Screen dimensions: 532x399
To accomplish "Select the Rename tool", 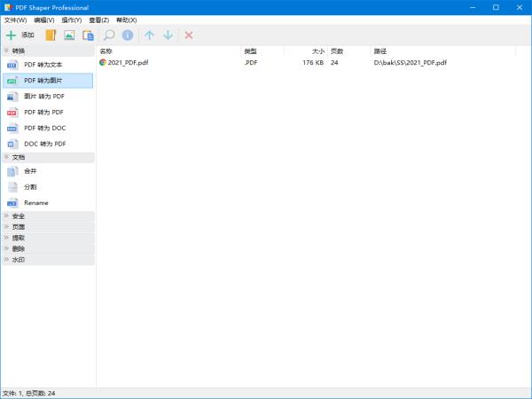I will (x=48, y=203).
